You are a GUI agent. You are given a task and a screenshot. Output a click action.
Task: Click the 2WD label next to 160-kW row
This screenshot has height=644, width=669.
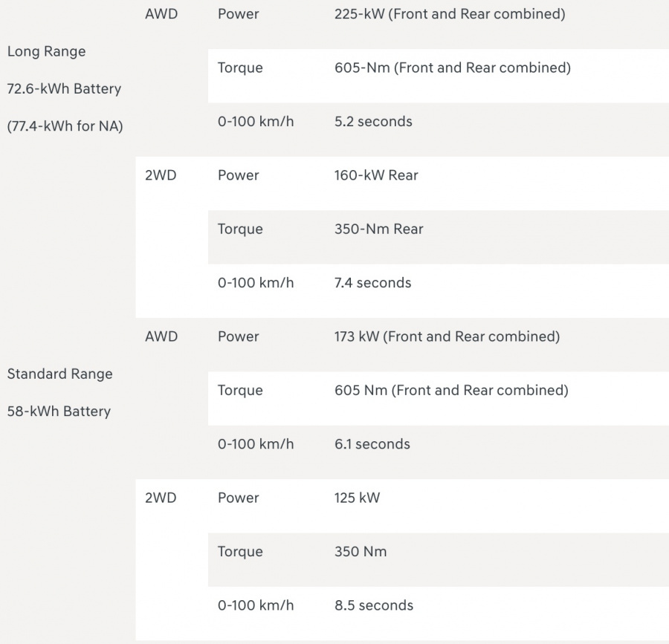pos(161,175)
